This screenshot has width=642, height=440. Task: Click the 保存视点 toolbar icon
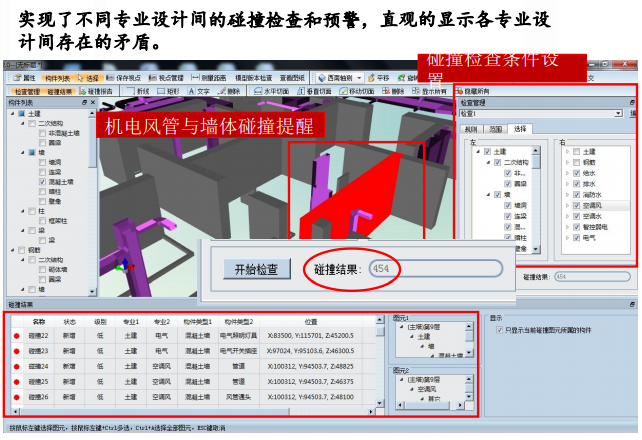pos(125,77)
